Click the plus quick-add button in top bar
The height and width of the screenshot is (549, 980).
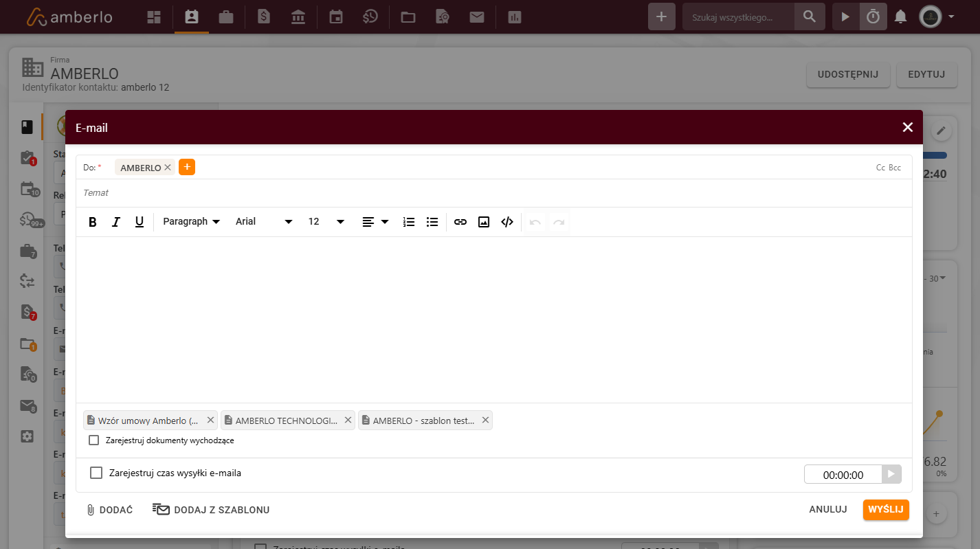click(662, 16)
